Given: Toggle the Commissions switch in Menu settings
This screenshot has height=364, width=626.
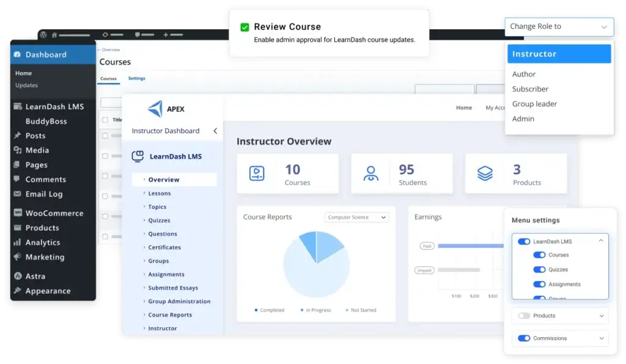Looking at the screenshot, I should [x=524, y=338].
